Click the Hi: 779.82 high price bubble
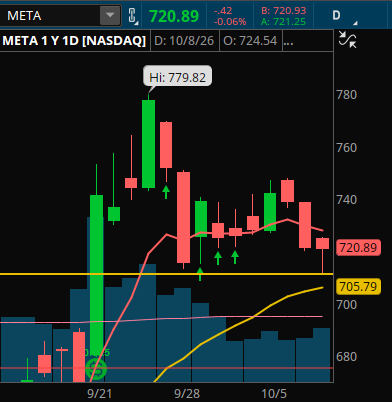Screen dimensions: 392x402 coord(177,77)
